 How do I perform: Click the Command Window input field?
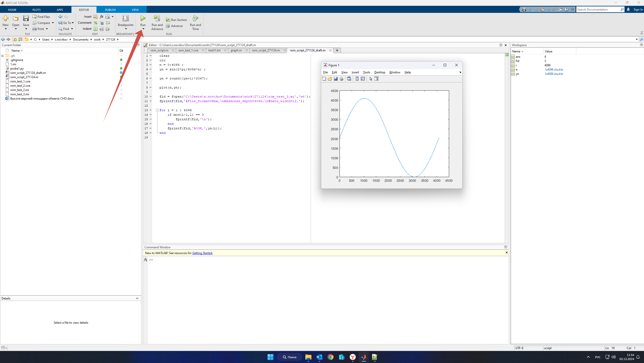(155, 259)
